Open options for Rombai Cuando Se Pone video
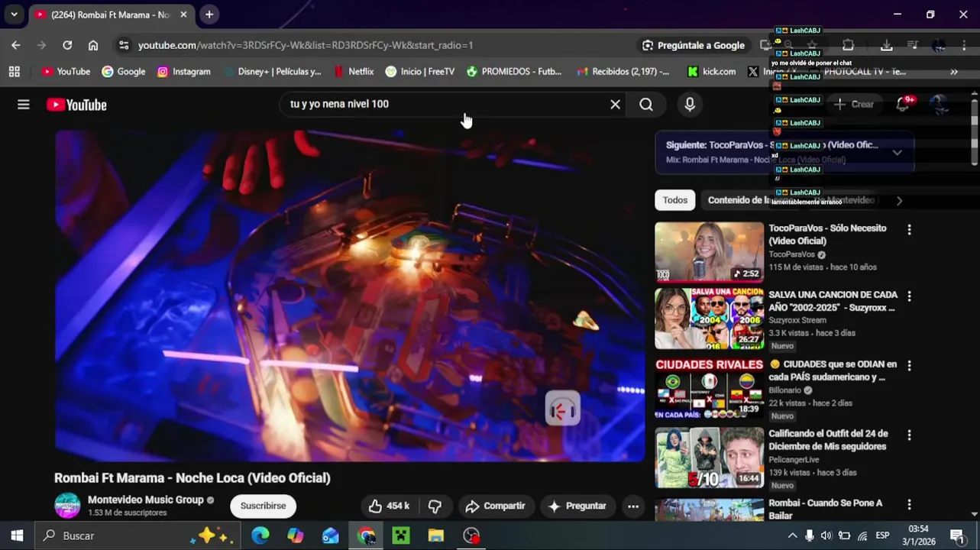The image size is (980, 550). (909, 505)
